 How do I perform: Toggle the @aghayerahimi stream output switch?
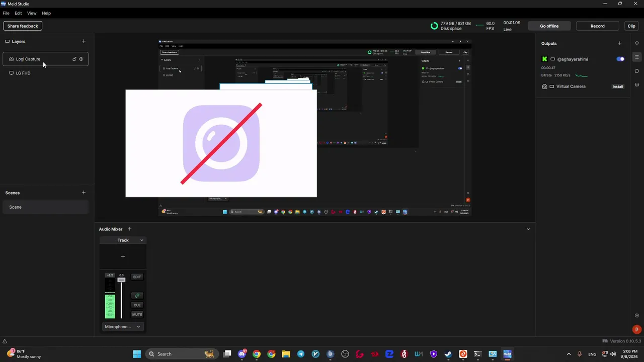click(620, 59)
